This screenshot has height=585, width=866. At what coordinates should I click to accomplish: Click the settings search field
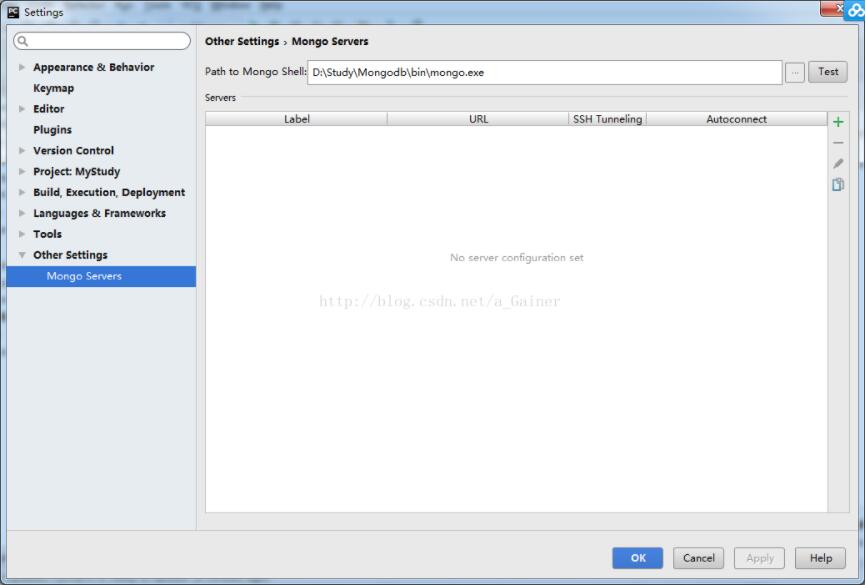[102, 41]
